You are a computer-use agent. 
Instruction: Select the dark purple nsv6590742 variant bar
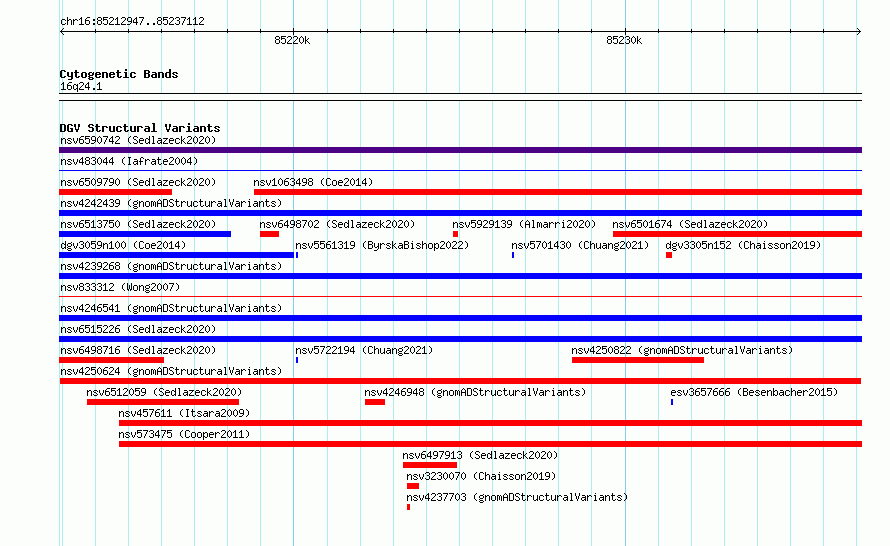(x=460, y=150)
